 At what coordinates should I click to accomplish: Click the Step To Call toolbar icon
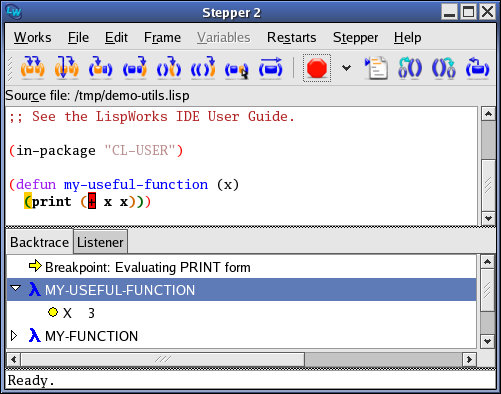point(100,68)
